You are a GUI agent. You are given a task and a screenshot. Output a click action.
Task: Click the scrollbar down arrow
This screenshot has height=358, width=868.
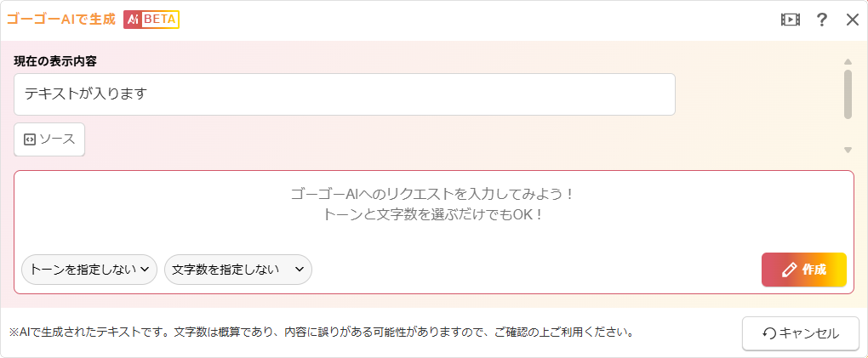coord(848,151)
